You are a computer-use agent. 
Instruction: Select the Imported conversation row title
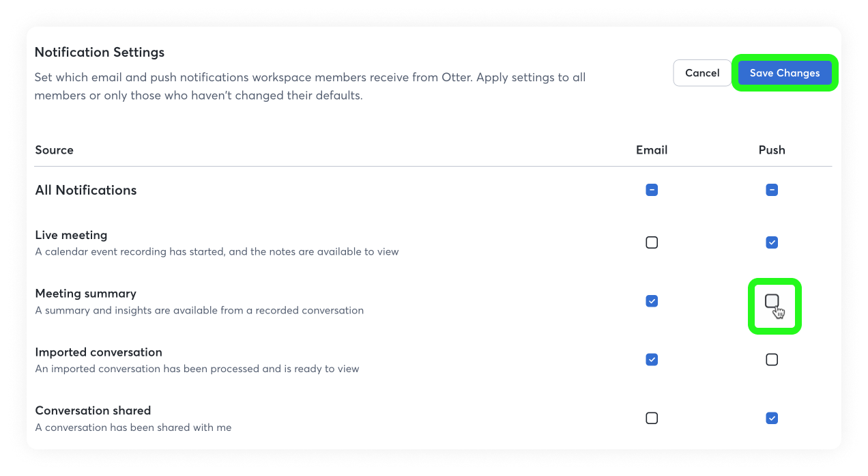[x=99, y=352]
